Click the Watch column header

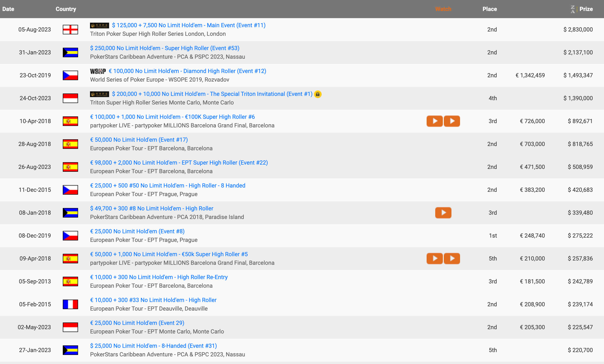(443, 9)
